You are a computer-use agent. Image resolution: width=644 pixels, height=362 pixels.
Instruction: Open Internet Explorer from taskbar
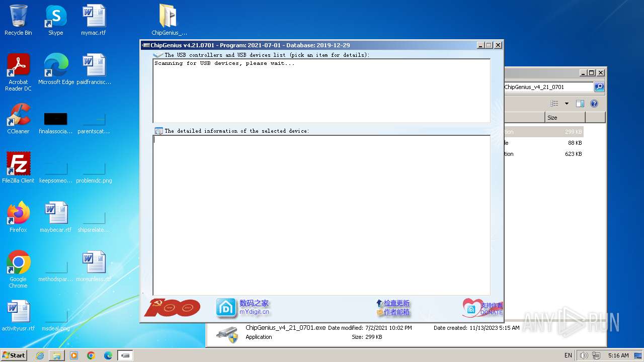point(40,355)
